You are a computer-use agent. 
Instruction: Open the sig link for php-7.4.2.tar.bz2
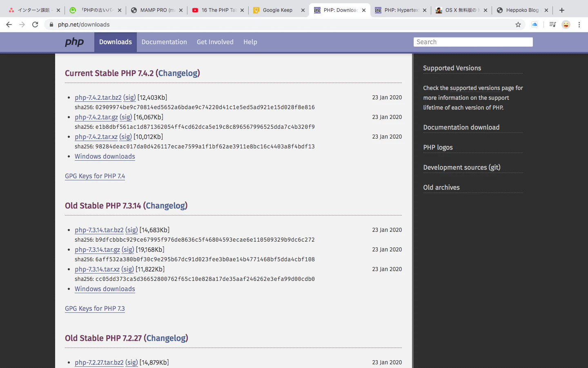tap(129, 98)
